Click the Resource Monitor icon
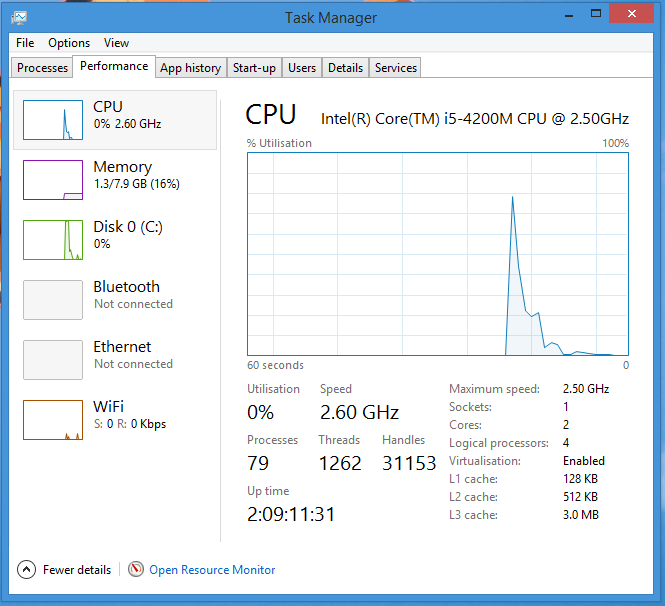 [136, 569]
